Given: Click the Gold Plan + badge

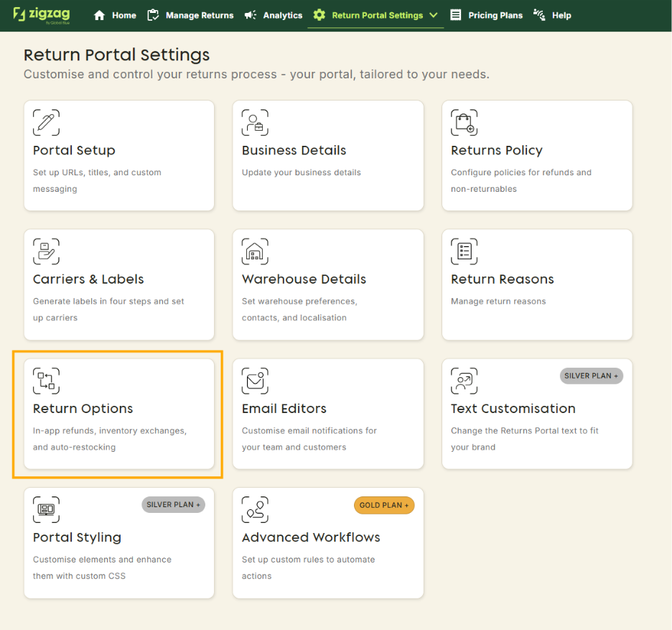Looking at the screenshot, I should 384,505.
